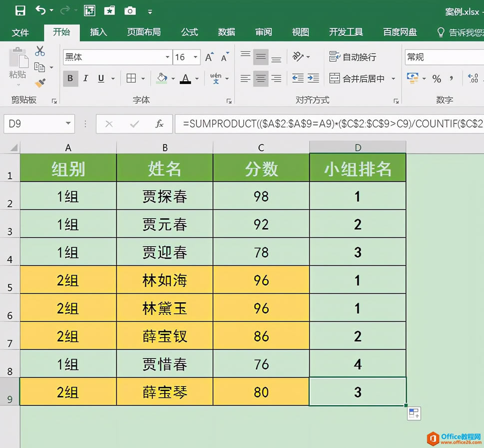
Task: Click the Name Box showing D9
Action: 39,124
